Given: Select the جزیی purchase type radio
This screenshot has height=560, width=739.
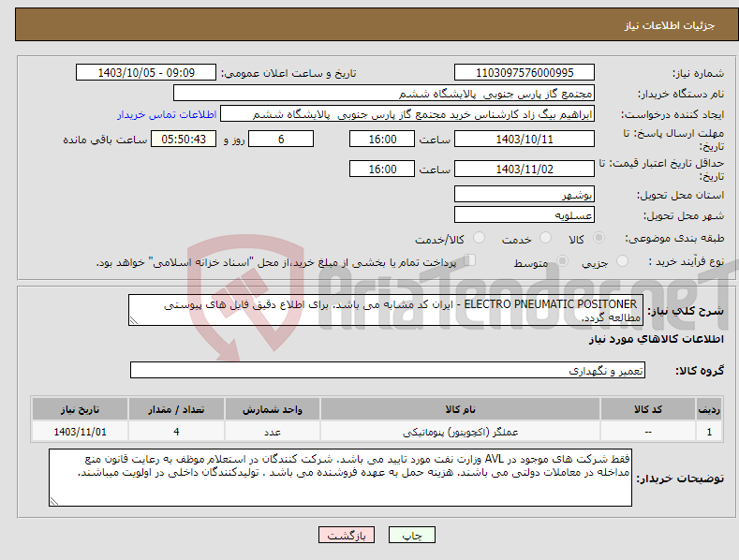Looking at the screenshot, I should 622,260.
